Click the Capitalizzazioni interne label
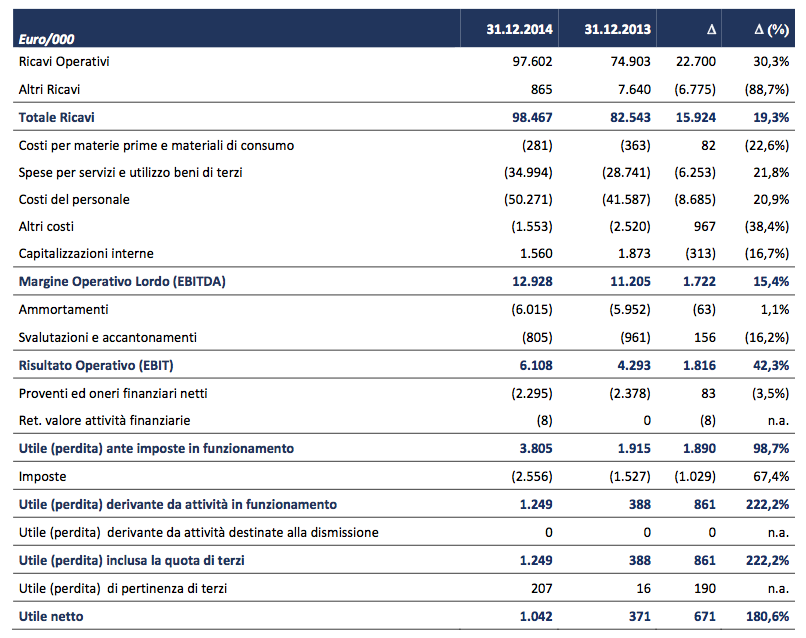This screenshot has width=806, height=638. click(86, 254)
